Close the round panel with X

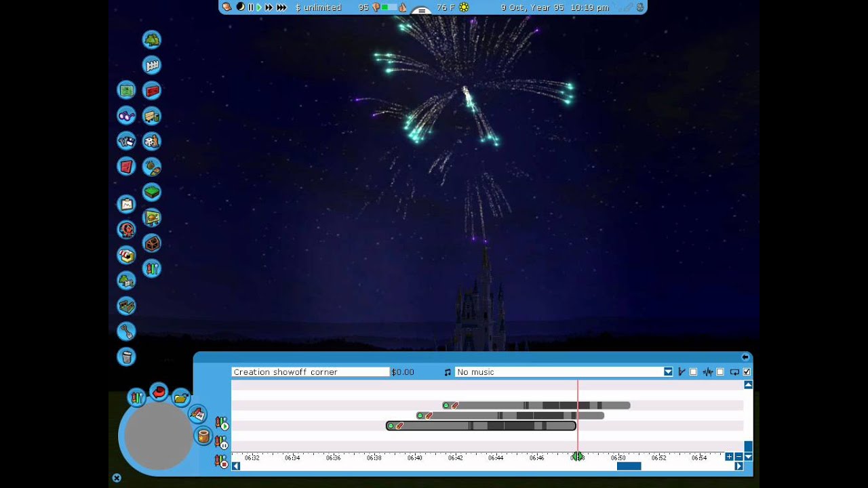click(117, 478)
